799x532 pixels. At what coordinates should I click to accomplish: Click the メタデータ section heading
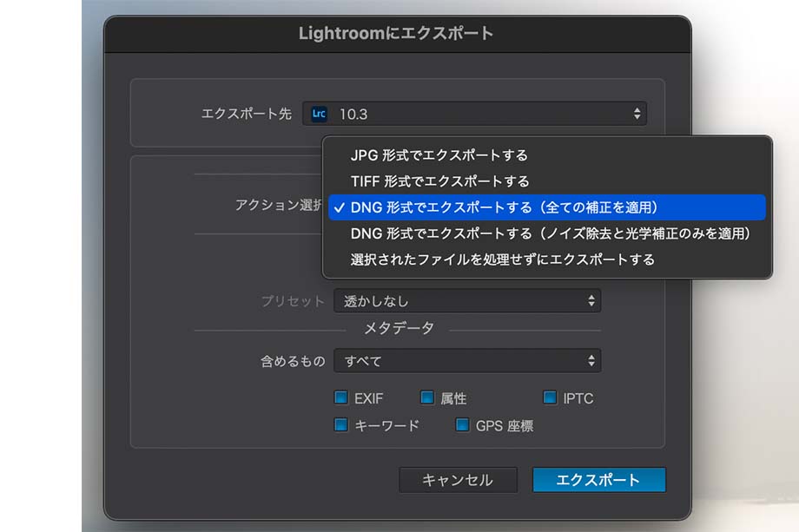pos(399,328)
